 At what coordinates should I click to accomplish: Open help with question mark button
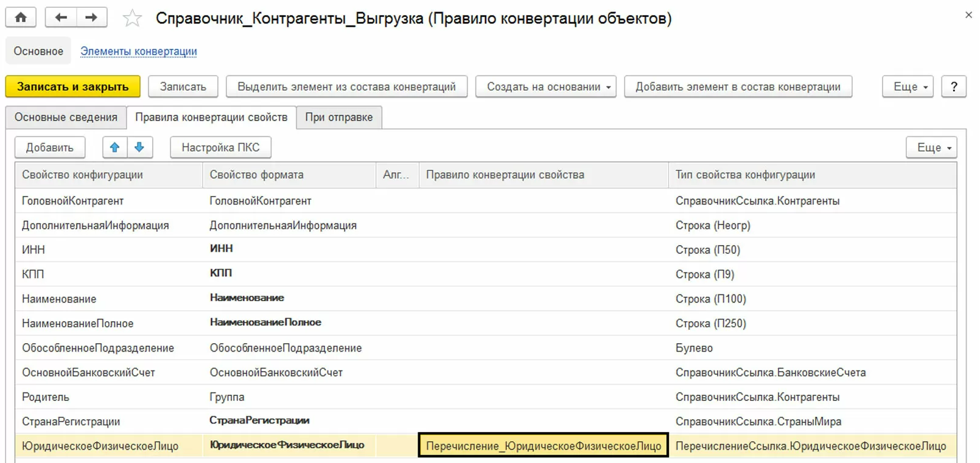click(953, 86)
